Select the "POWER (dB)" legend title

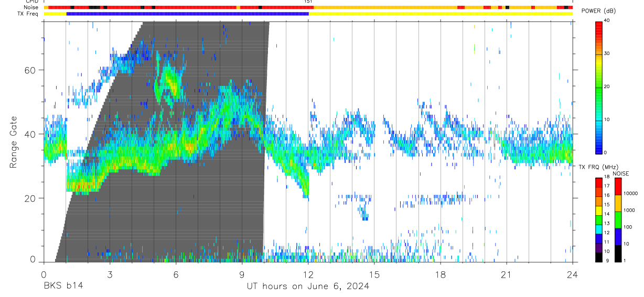(x=599, y=11)
